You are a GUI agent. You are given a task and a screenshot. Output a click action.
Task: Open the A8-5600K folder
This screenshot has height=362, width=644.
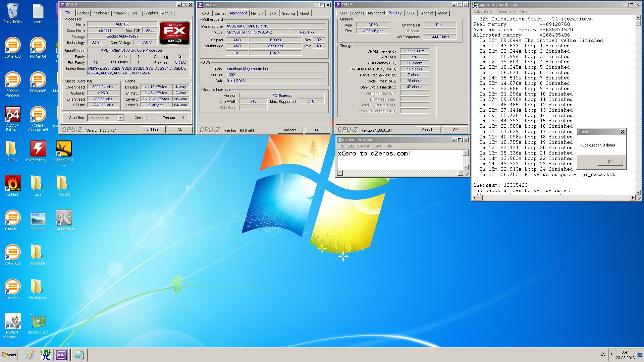[38, 255]
